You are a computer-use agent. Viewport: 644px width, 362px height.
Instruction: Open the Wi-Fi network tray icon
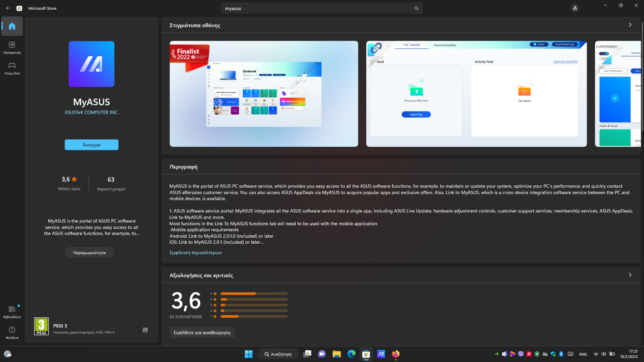click(596, 354)
